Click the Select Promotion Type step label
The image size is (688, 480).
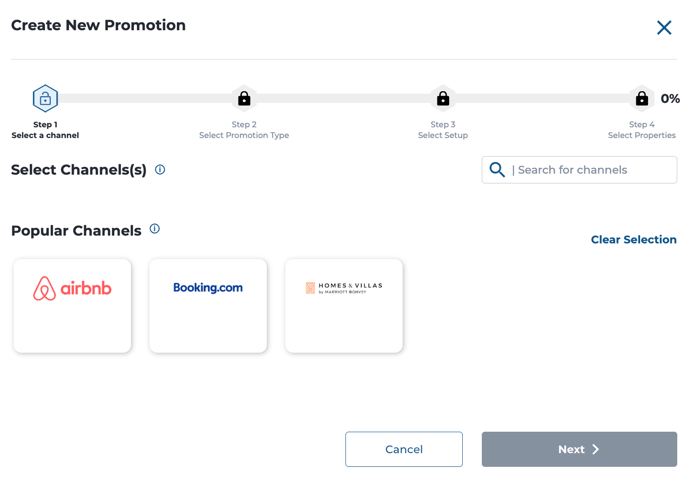pyautogui.click(x=244, y=135)
